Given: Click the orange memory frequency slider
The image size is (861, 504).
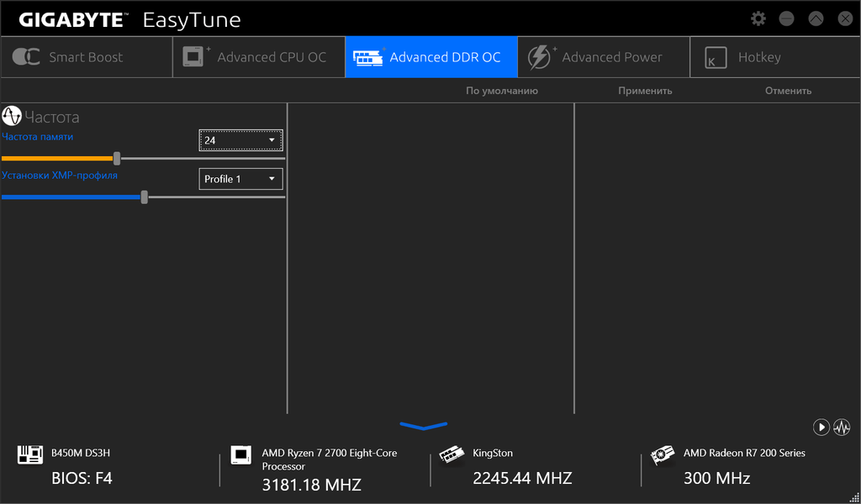Looking at the screenshot, I should pyautogui.click(x=116, y=159).
